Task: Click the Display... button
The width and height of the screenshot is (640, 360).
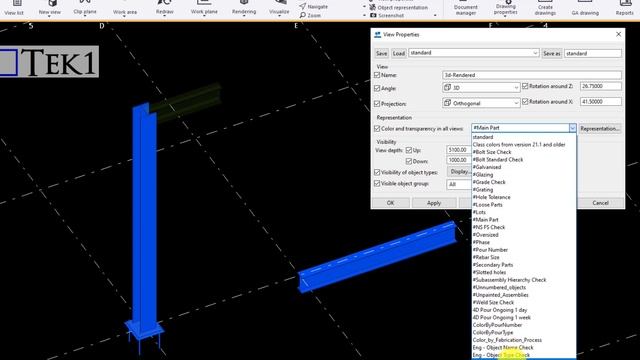Action: (459, 172)
